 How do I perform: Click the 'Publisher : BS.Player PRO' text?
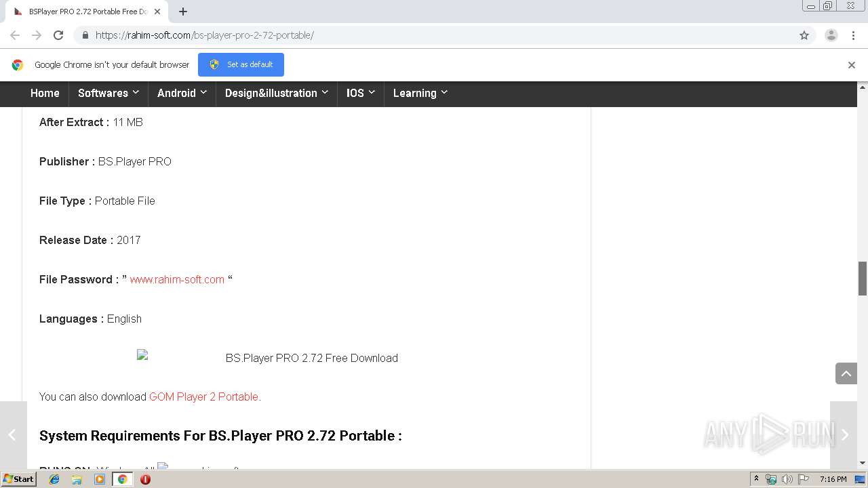105,161
